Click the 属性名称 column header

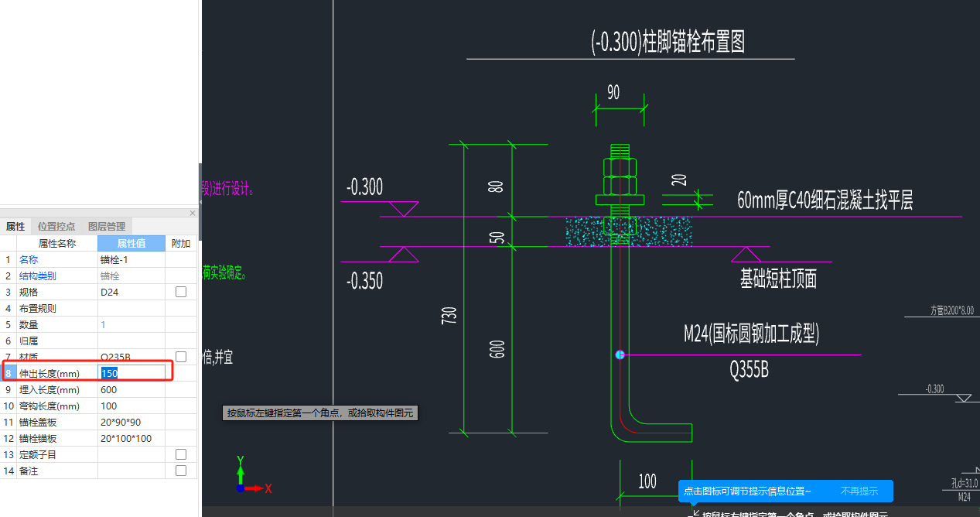pos(57,244)
